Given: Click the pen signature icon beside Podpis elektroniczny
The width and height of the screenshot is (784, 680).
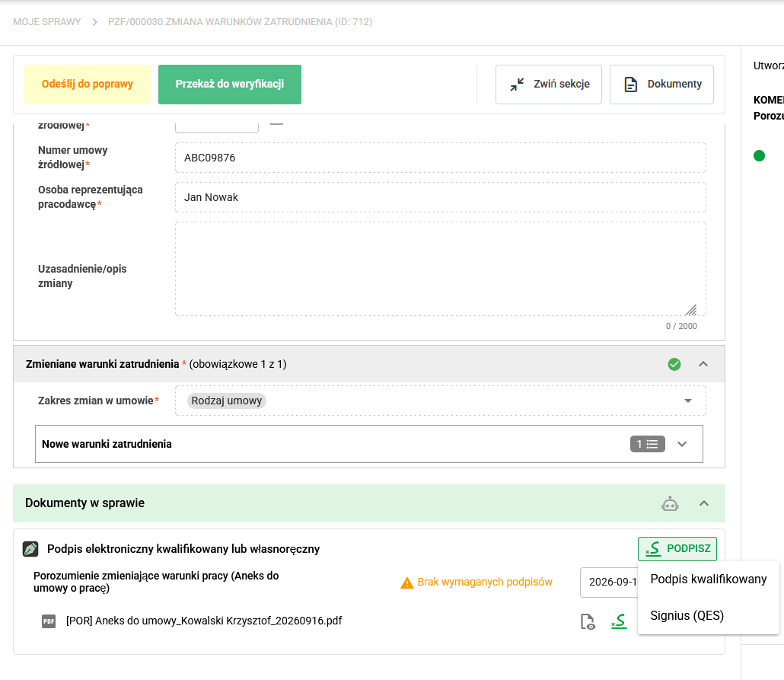Looking at the screenshot, I should pyautogui.click(x=30, y=549).
